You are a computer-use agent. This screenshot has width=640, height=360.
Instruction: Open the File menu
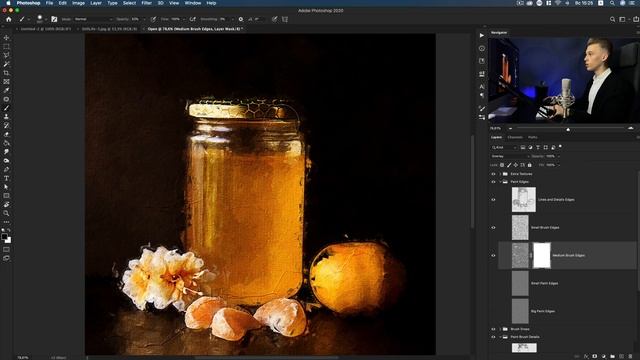(x=49, y=3)
